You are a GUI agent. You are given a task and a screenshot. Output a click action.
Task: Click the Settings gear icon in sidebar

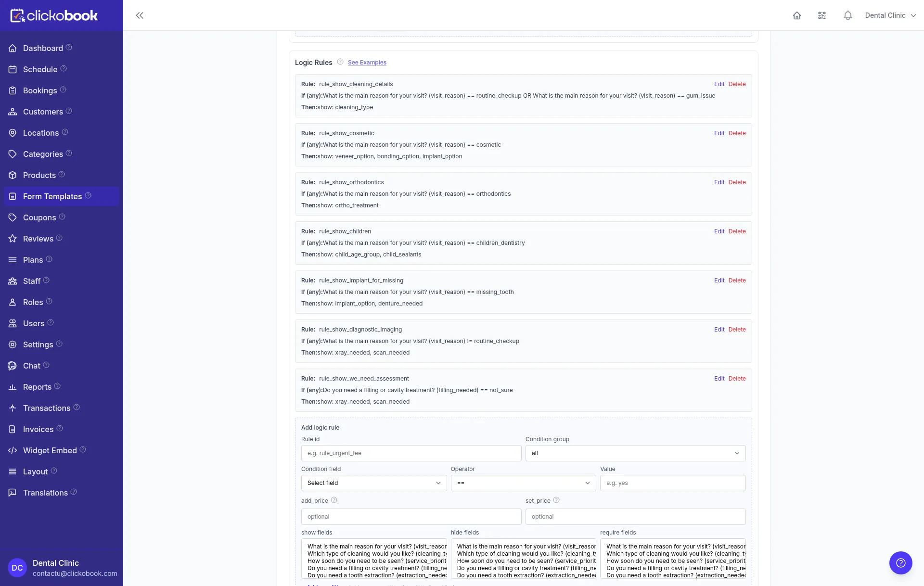click(x=13, y=344)
